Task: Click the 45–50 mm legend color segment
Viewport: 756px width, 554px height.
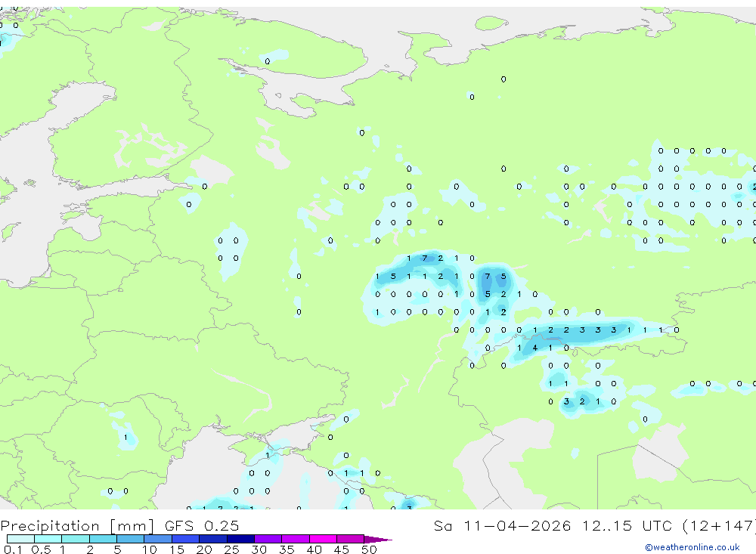Action: (351, 539)
